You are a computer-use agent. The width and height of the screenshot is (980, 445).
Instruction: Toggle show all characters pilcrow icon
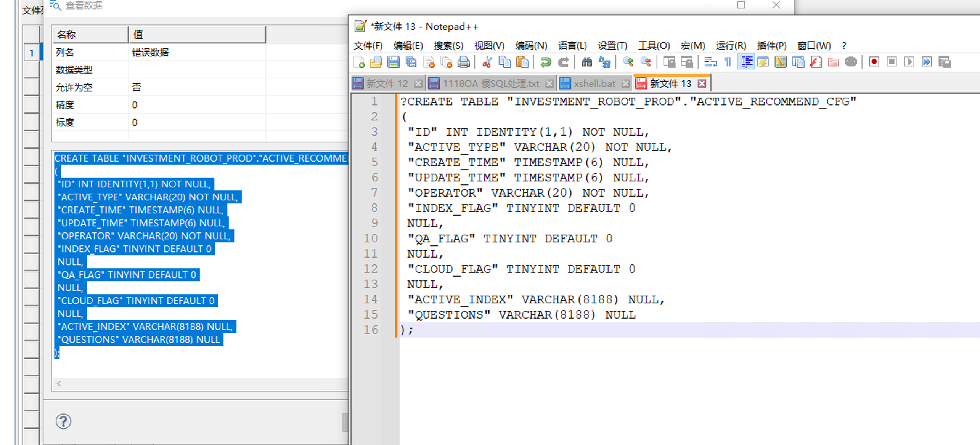pyautogui.click(x=728, y=62)
